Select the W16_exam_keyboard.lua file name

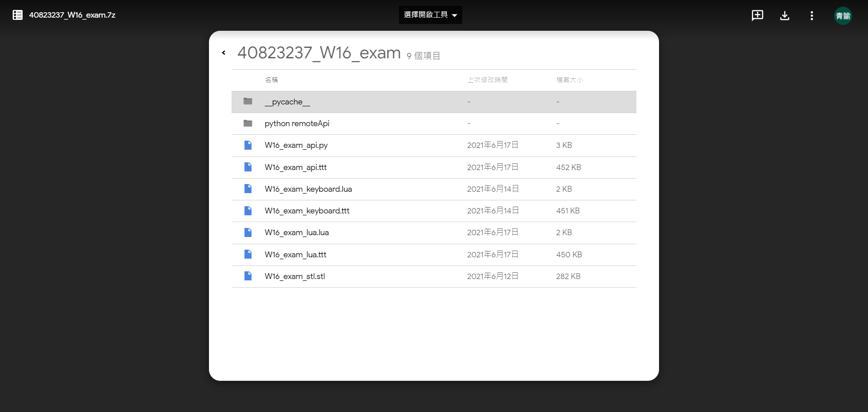[308, 189]
